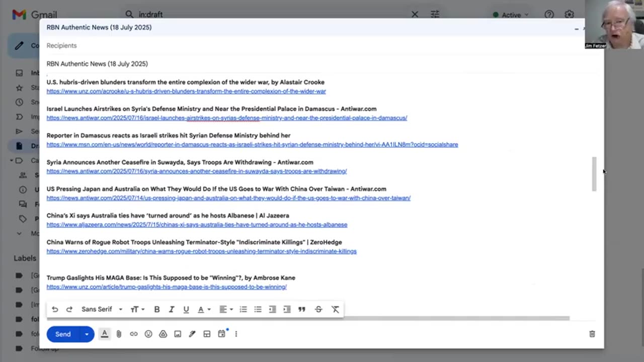This screenshot has height=362, width=644.
Task: Choose a layout template
Action: tap(207, 334)
